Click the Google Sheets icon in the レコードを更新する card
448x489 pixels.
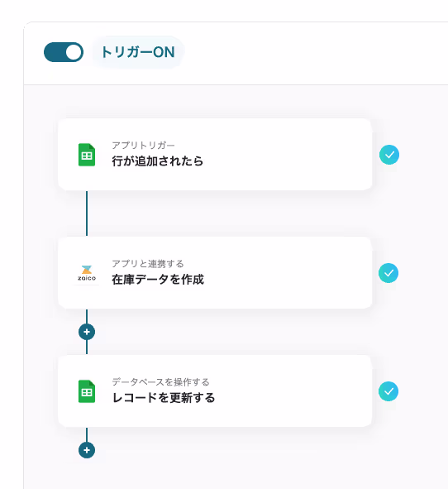[87, 391]
